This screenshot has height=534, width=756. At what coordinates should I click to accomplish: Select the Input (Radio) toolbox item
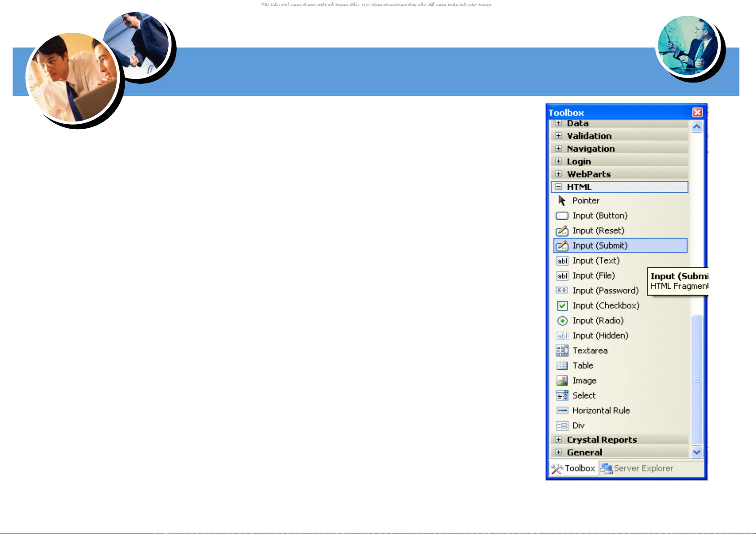(598, 321)
